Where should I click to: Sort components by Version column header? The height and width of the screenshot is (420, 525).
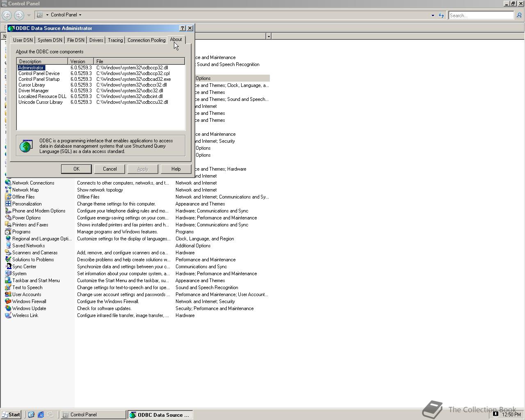pyautogui.click(x=81, y=62)
